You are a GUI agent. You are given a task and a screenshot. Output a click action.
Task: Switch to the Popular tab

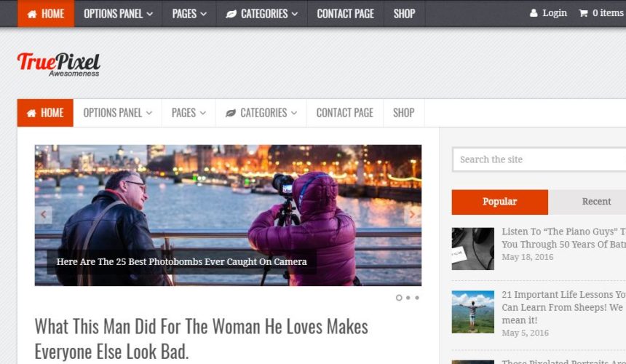click(500, 202)
